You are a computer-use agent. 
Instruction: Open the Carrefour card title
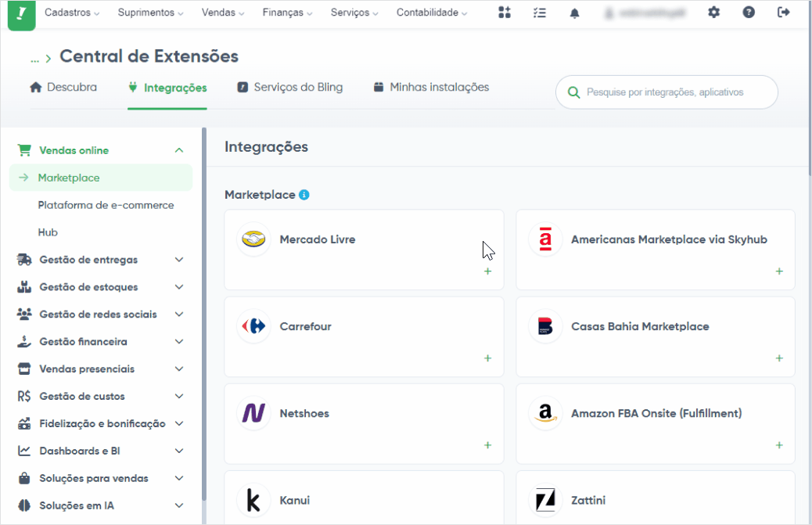point(306,326)
